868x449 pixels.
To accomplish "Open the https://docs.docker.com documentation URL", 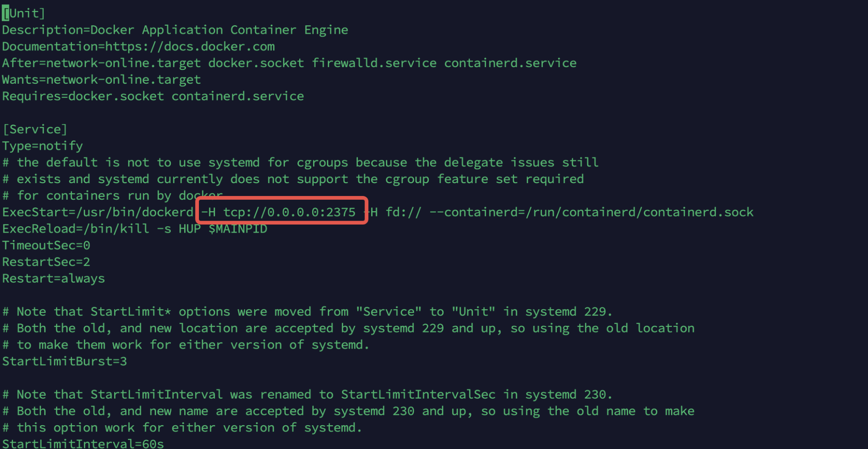I will (190, 47).
